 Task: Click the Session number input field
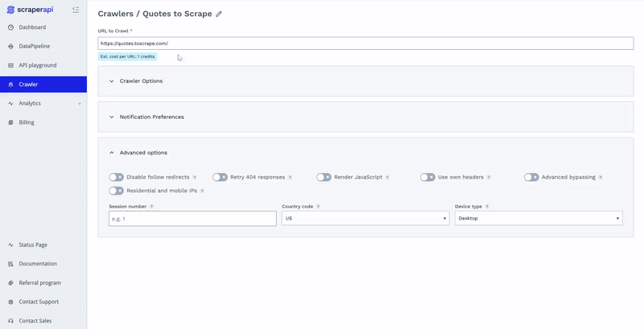192,219
